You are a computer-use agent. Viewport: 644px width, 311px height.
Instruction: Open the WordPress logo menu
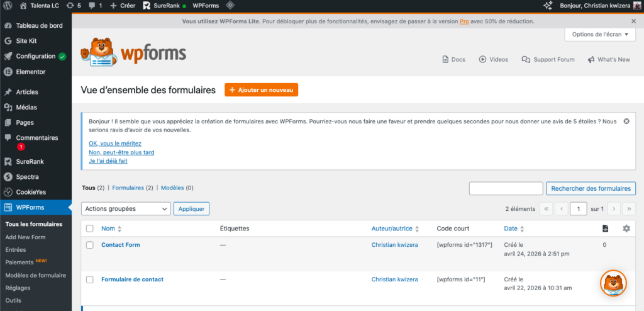coord(8,6)
